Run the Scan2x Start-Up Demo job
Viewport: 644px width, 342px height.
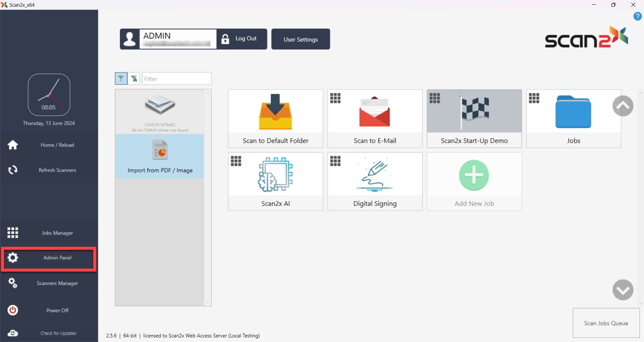[x=474, y=118]
